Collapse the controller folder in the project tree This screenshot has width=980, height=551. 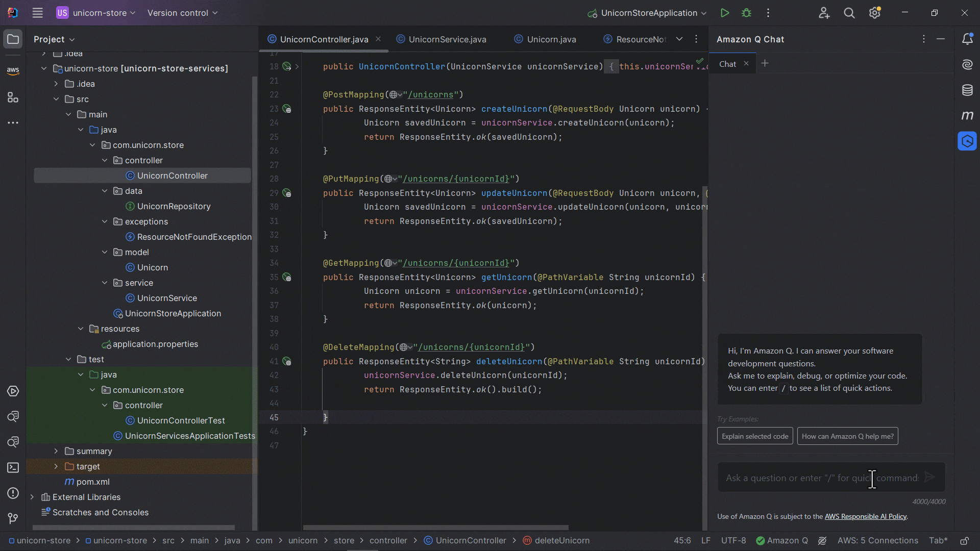tap(105, 160)
